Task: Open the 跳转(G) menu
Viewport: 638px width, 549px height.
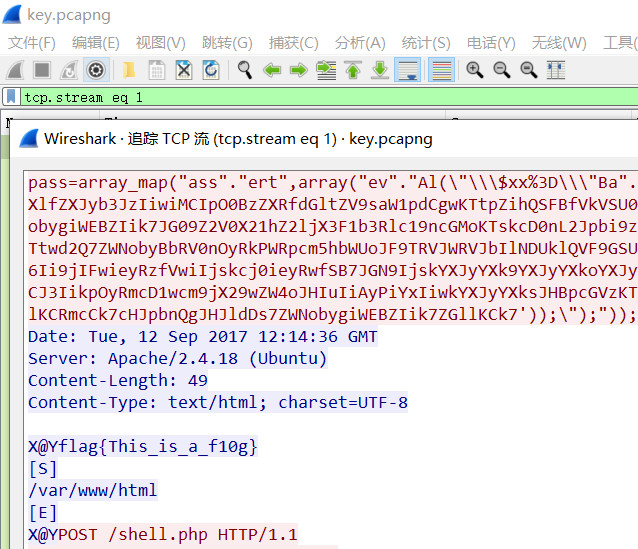Action: [x=227, y=43]
